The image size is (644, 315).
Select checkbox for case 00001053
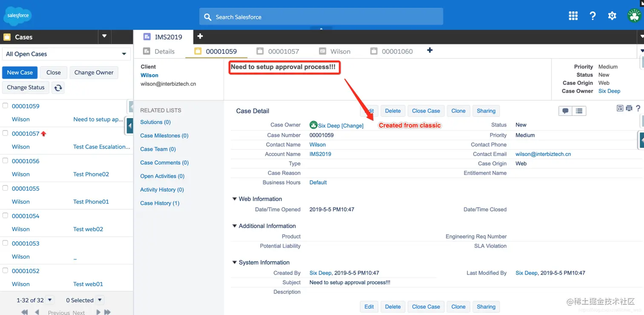5,243
